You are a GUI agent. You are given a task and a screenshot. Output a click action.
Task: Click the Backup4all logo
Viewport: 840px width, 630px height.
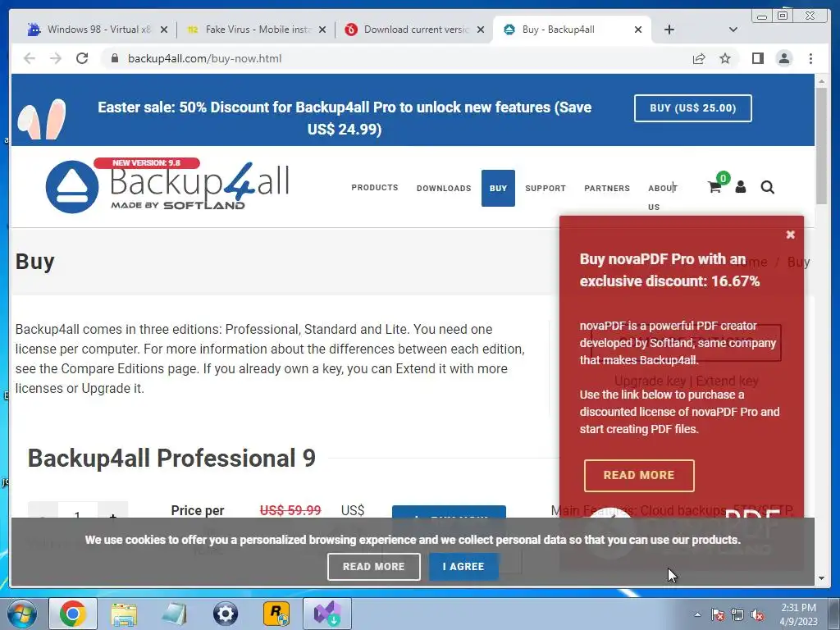tap(167, 185)
